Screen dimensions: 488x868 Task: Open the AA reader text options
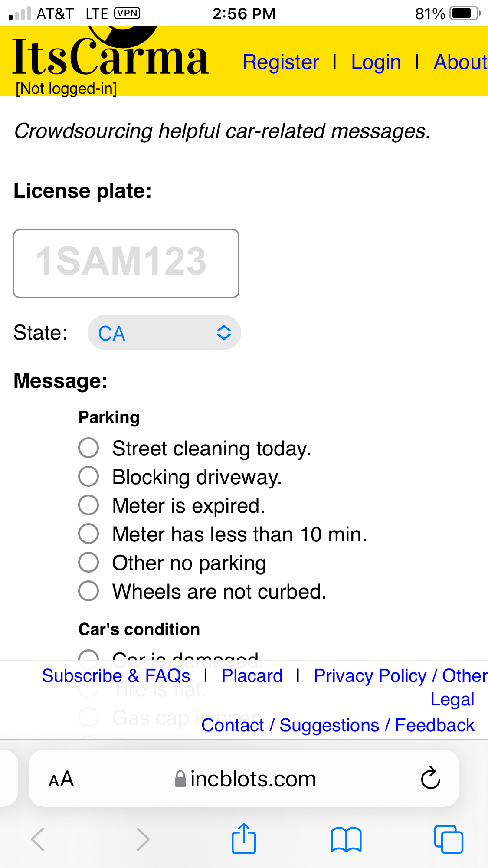[x=61, y=779]
